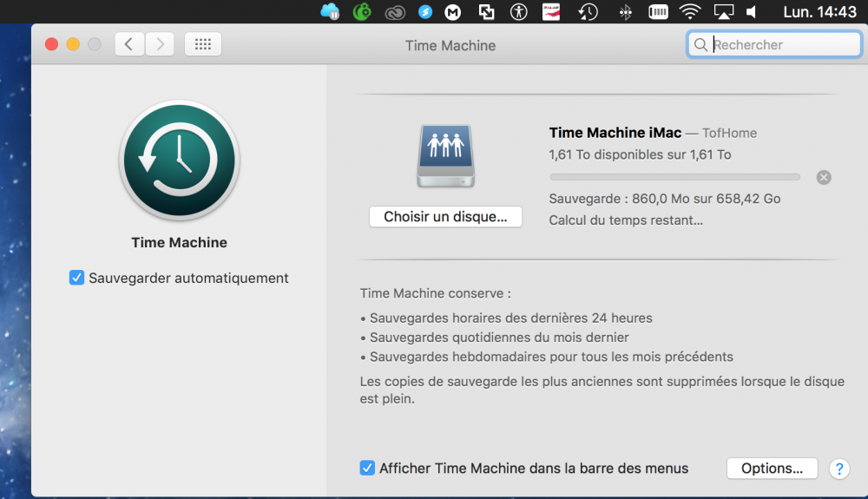
Task: Open the Wi-Fi menu
Action: pos(690,11)
